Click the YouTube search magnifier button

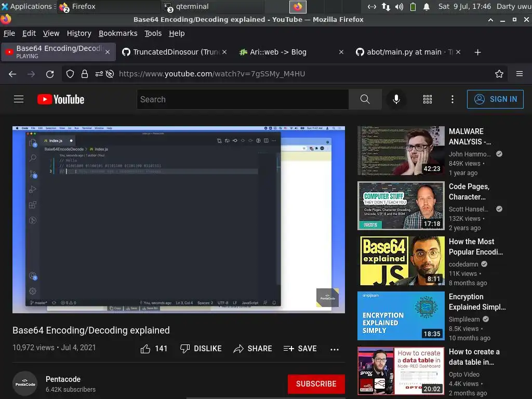click(x=365, y=99)
